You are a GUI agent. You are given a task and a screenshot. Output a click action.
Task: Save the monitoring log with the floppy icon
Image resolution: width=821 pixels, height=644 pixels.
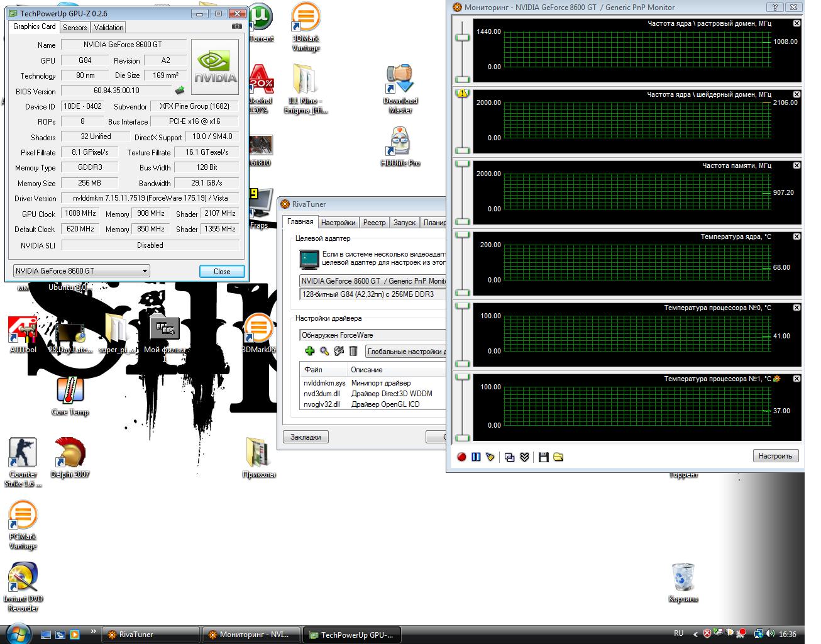[x=544, y=457]
